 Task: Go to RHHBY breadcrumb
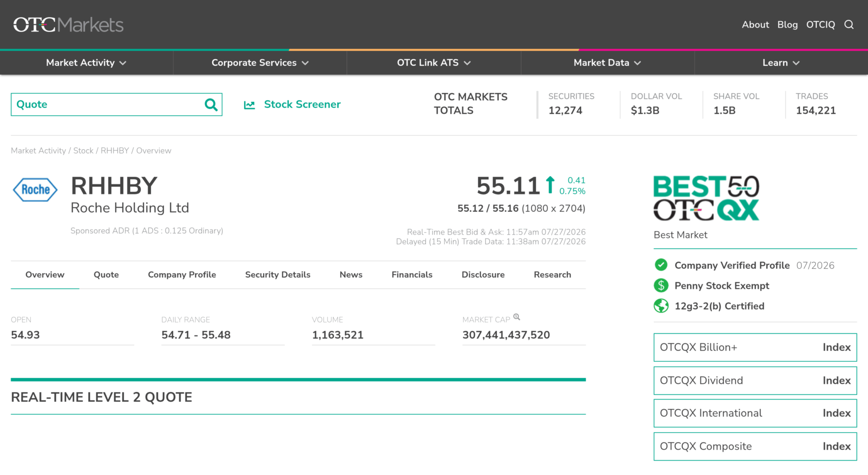(x=115, y=151)
